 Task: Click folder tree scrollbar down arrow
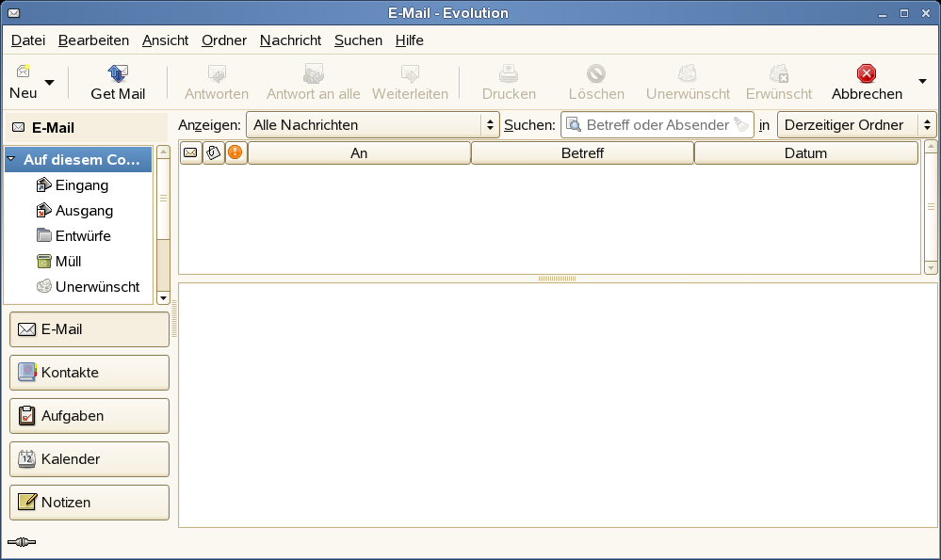tap(163, 298)
